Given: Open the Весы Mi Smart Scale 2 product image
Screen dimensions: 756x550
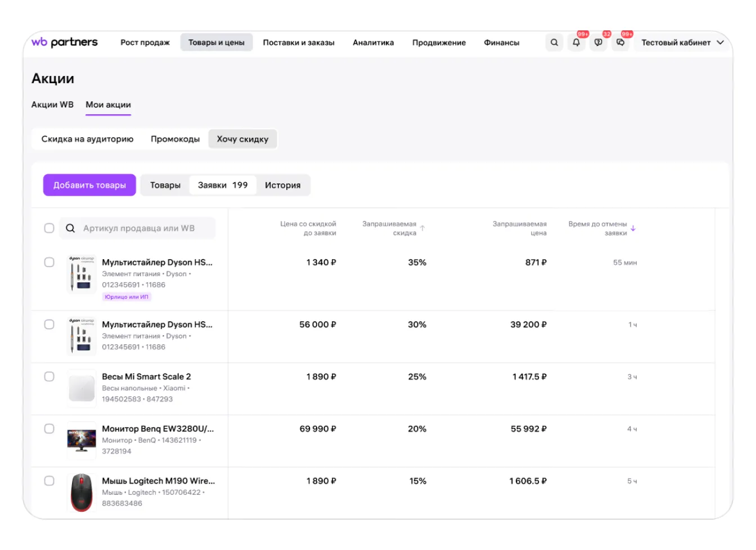Looking at the screenshot, I should (82, 387).
